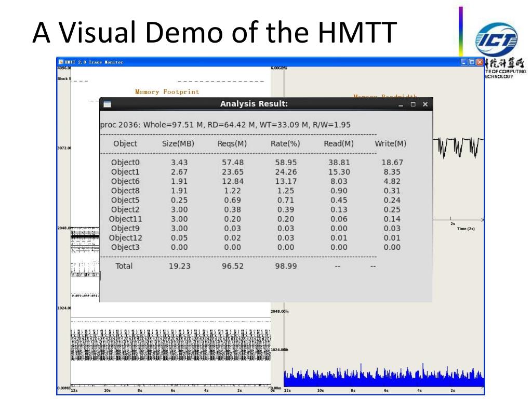Maximize the Analysis Result dialog
The height and width of the screenshot is (399, 532).
[x=413, y=104]
